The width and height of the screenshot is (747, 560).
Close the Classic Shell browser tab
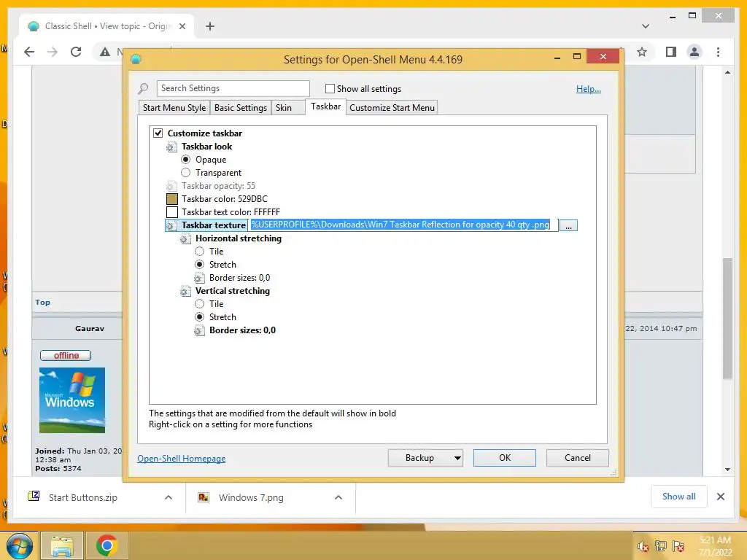pos(182,26)
